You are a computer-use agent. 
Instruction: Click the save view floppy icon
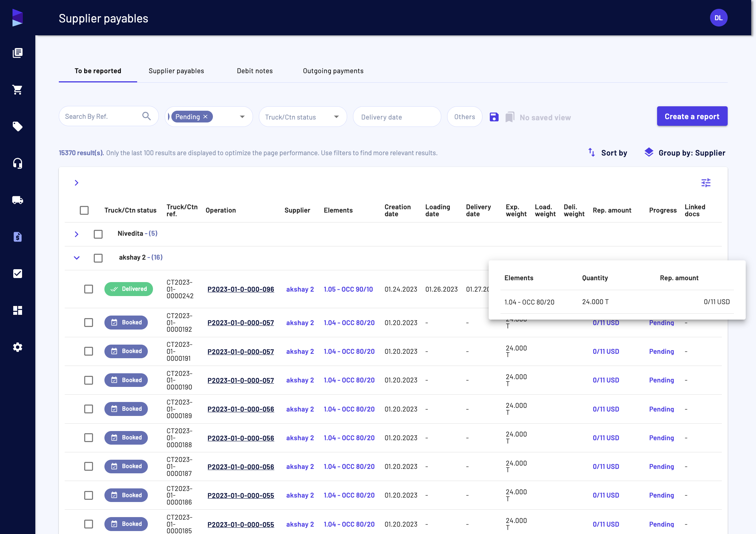[x=494, y=117]
